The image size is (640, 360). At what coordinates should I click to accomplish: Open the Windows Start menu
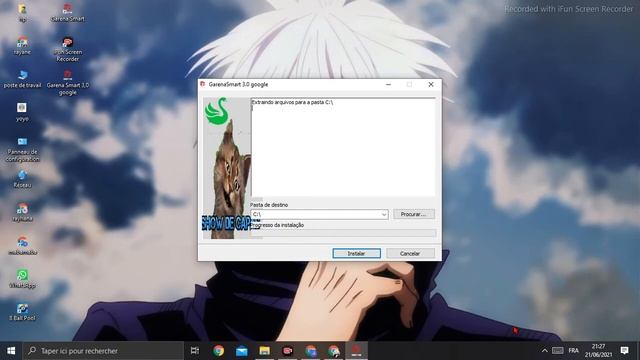[x=11, y=351]
